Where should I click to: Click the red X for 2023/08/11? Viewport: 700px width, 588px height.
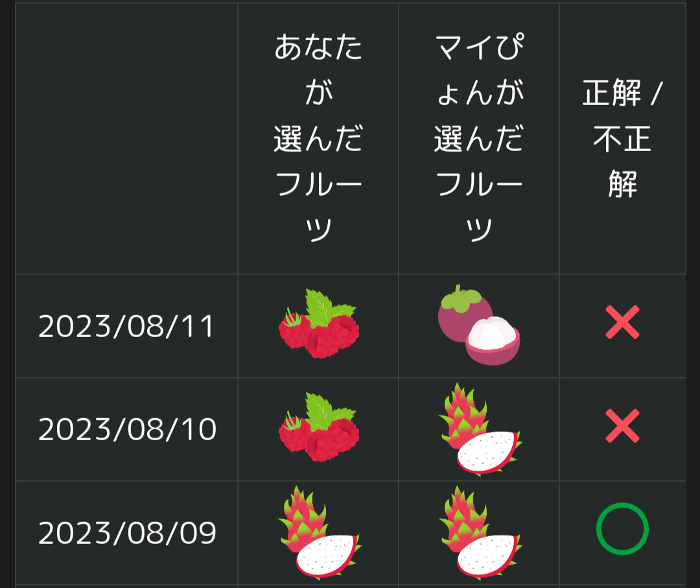coord(622,322)
